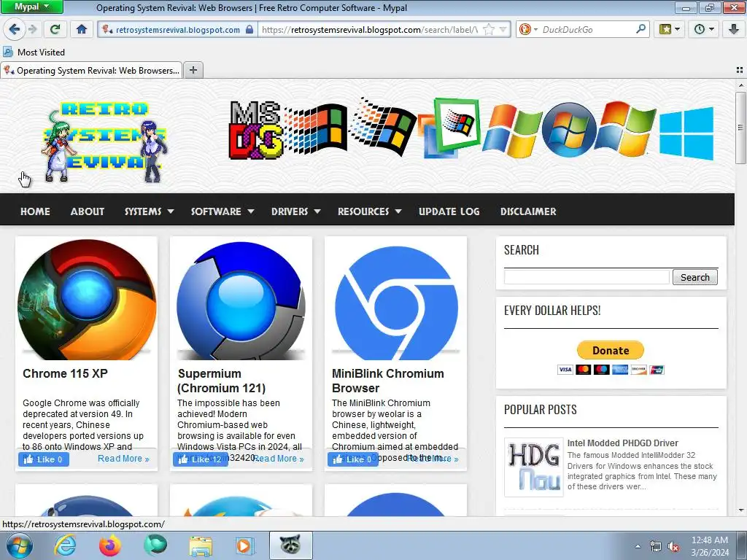Click the network tray icon
The width and height of the screenshot is (747, 560).
(656, 547)
